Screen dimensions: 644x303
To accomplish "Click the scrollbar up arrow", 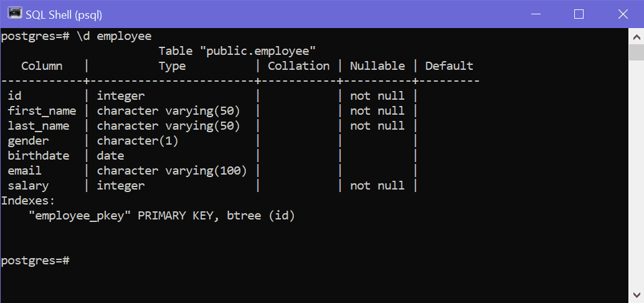I will tap(636, 37).
